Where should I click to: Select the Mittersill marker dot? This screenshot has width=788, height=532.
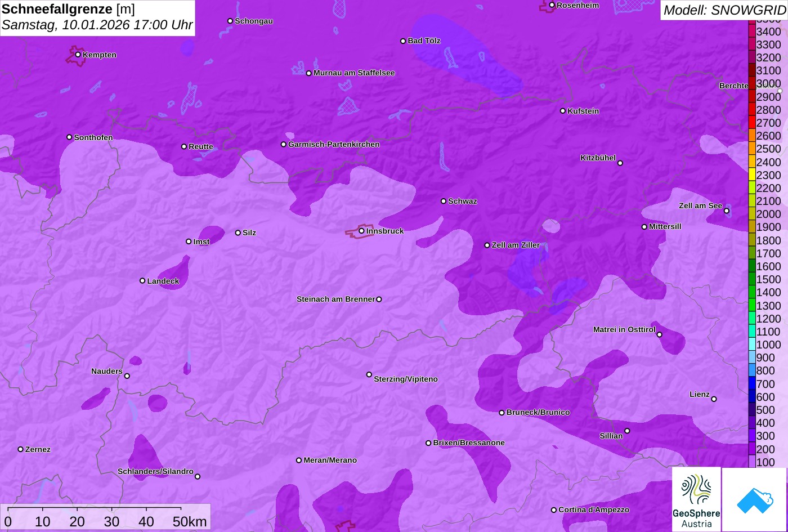click(644, 227)
